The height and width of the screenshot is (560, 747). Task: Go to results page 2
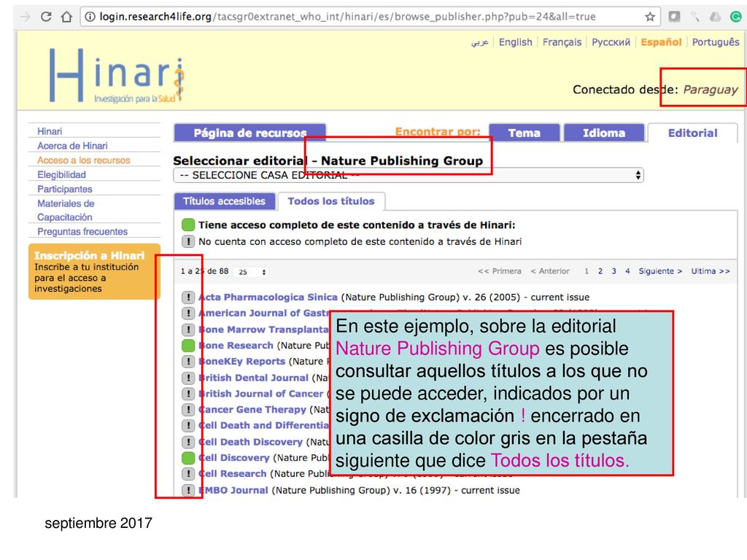[600, 271]
